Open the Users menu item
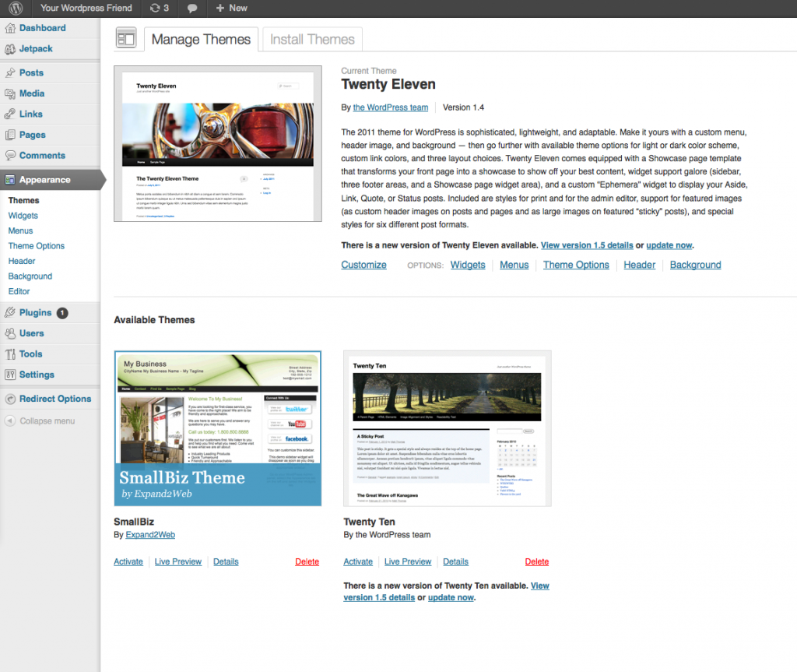The width and height of the screenshot is (797, 672). [31, 333]
